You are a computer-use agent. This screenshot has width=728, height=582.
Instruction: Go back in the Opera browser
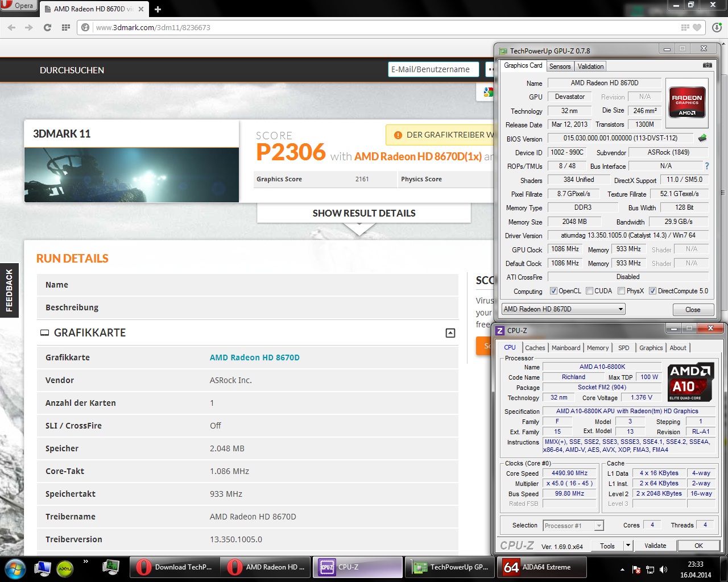tap(11, 27)
